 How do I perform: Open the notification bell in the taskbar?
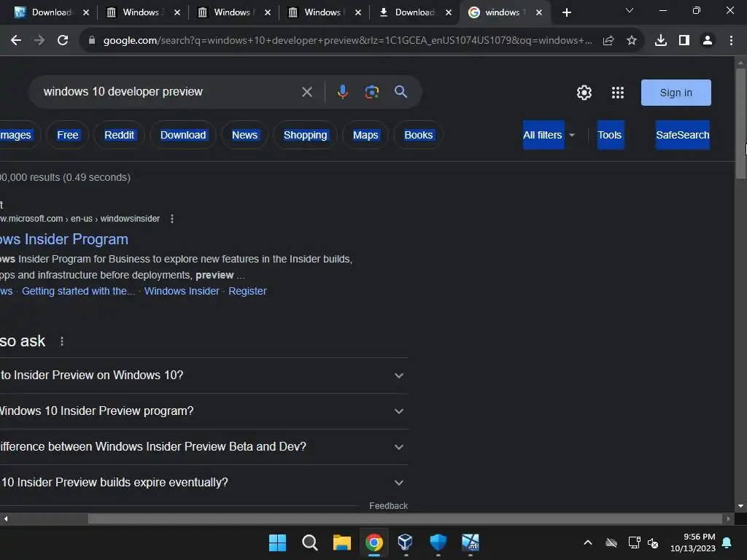pos(727,542)
